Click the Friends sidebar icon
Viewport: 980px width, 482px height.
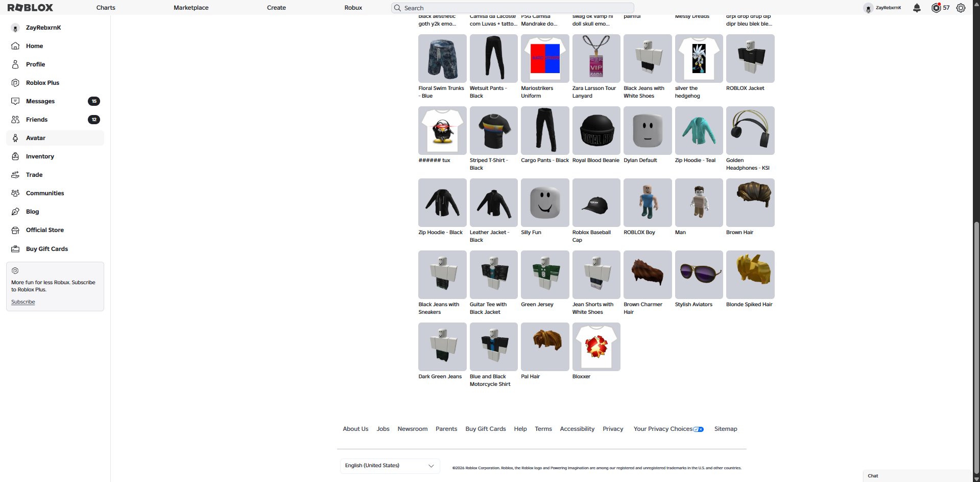[x=15, y=120]
